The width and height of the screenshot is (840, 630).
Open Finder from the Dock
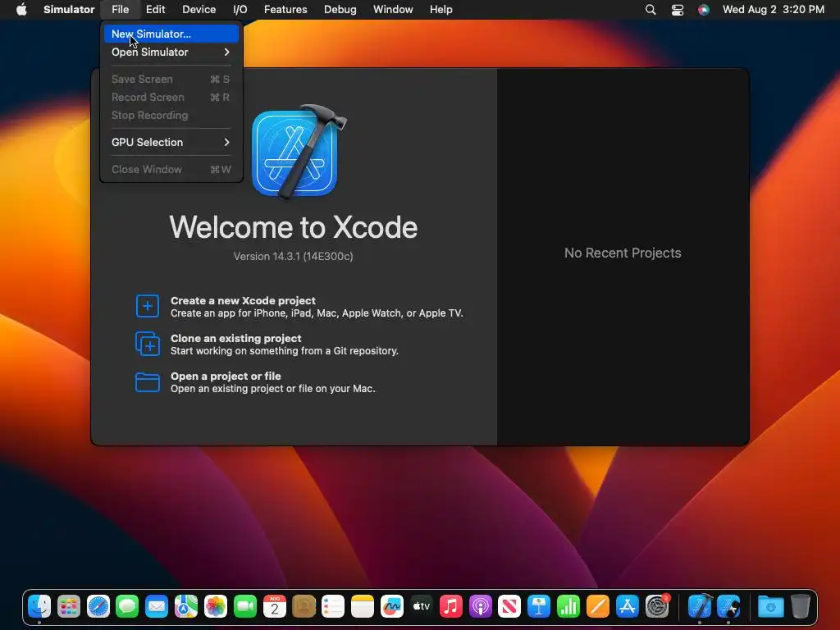(39, 606)
